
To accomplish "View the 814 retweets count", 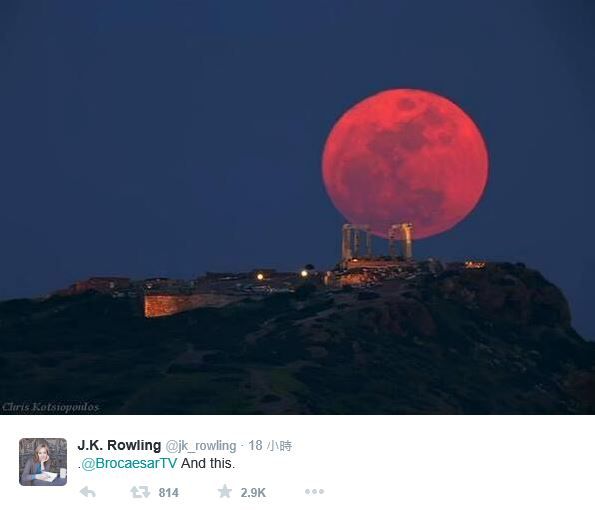I will click(x=168, y=493).
